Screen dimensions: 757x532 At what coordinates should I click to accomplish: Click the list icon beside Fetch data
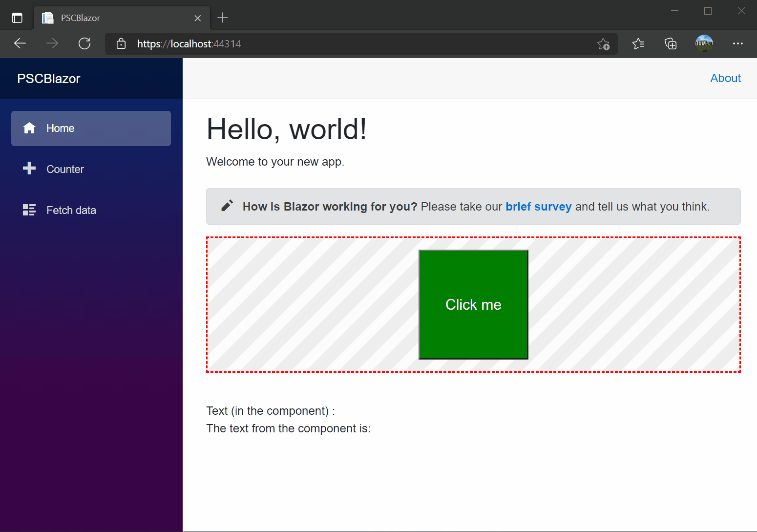click(29, 210)
